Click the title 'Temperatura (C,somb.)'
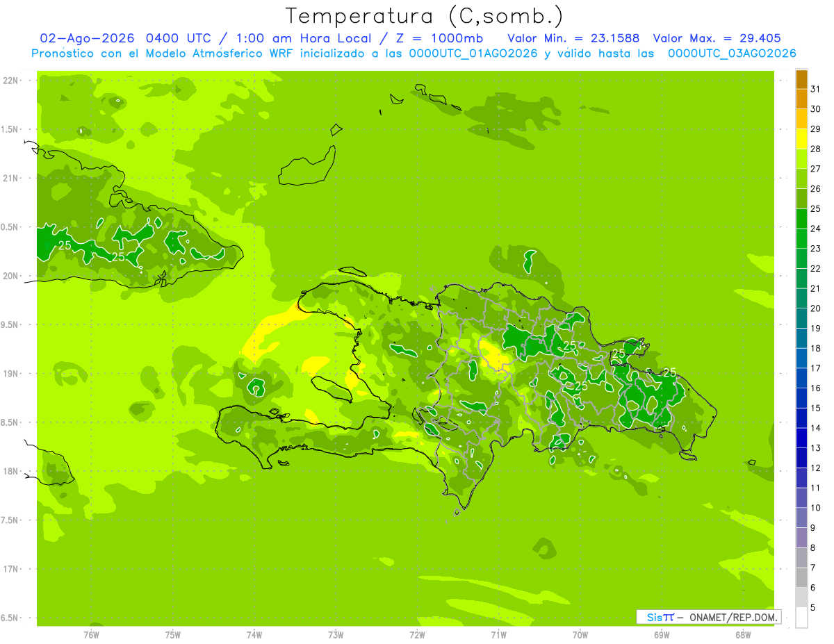This screenshot has height=644, width=834. click(425, 16)
